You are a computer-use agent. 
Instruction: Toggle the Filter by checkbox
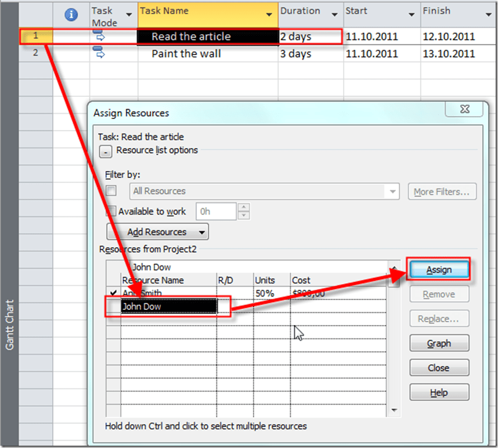point(111,191)
